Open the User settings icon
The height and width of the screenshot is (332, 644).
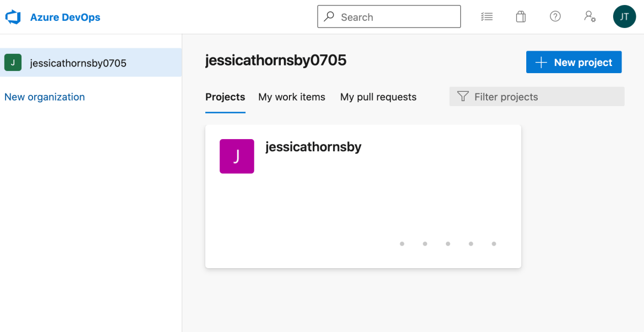click(590, 17)
